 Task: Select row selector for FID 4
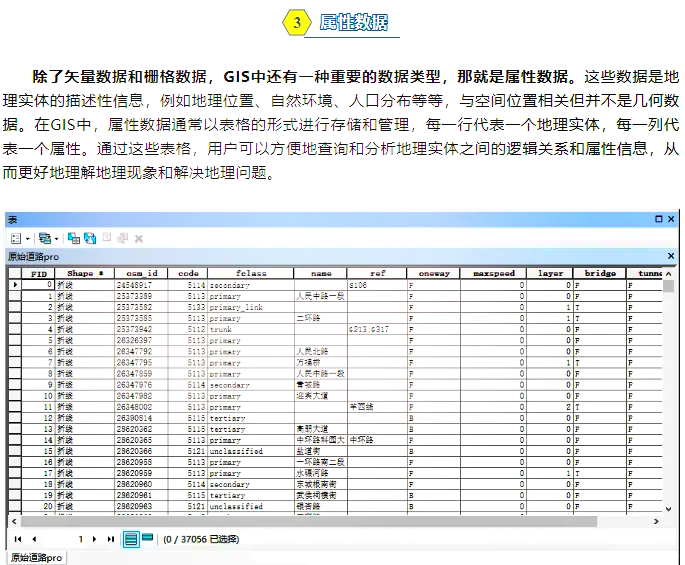(15, 329)
